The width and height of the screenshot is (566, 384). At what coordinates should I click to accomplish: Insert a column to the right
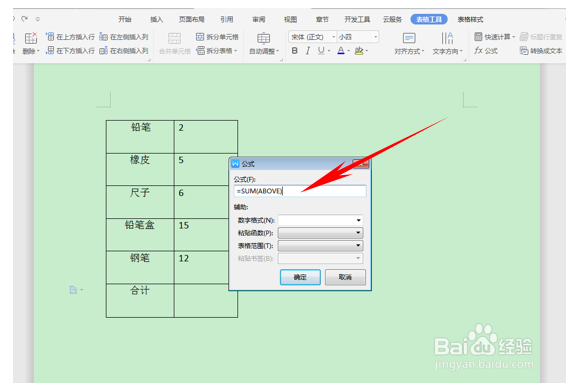pyautogui.click(x=124, y=51)
